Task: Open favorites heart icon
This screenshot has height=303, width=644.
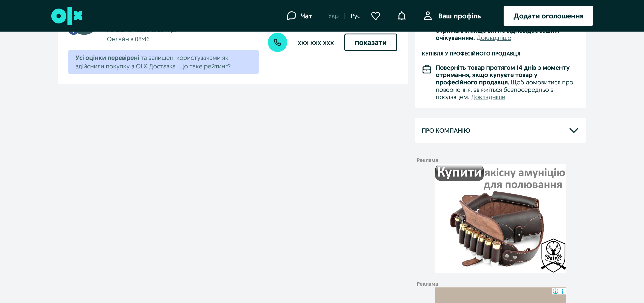Action: (x=375, y=16)
